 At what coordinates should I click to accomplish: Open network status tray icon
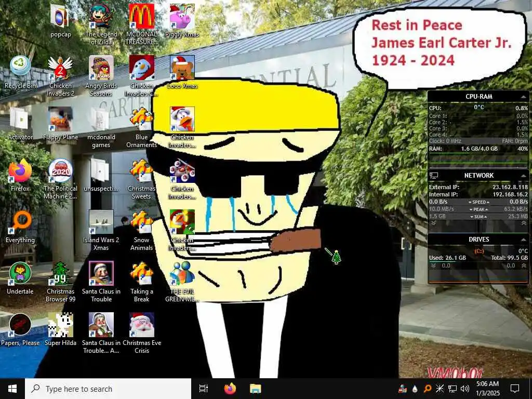452,389
